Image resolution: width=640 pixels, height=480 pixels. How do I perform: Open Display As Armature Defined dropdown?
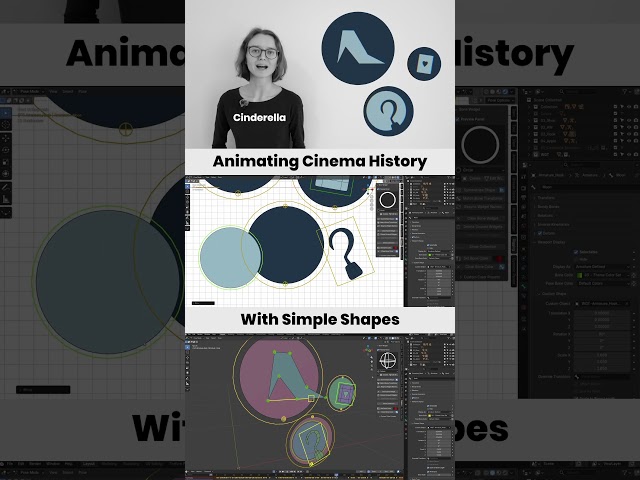pos(601,267)
